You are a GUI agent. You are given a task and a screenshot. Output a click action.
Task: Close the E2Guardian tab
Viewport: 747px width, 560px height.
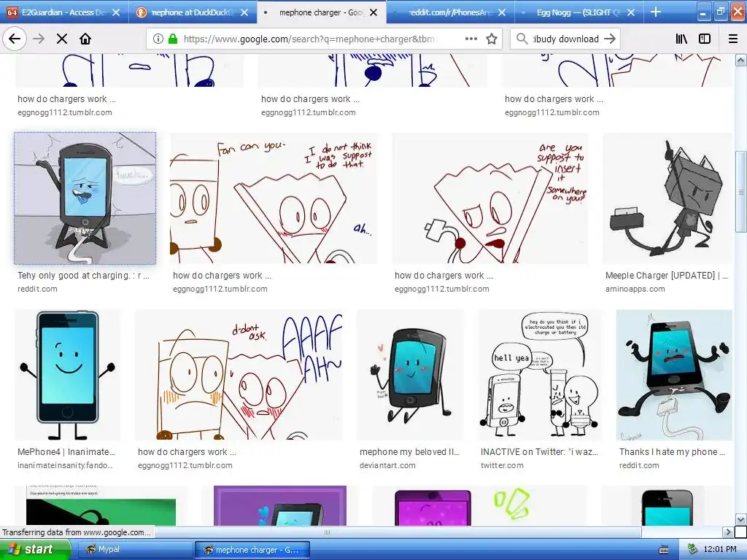(116, 12)
